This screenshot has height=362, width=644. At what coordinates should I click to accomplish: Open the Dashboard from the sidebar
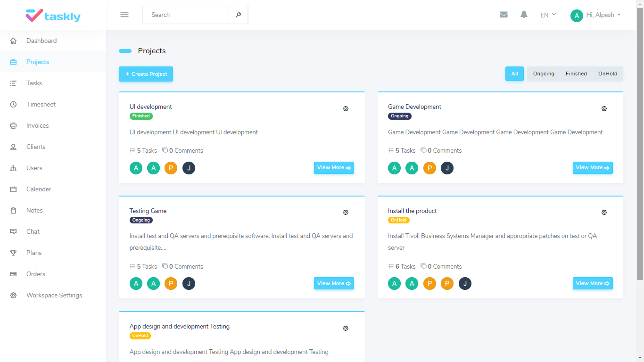pos(41,41)
